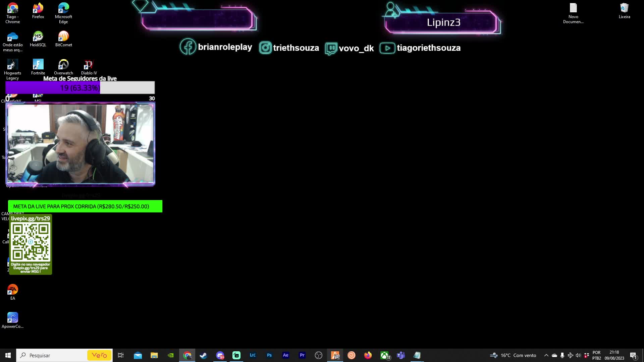Open orange spiral app on taskbar
Image resolution: width=644 pixels, height=362 pixels.
pyautogui.click(x=352, y=355)
